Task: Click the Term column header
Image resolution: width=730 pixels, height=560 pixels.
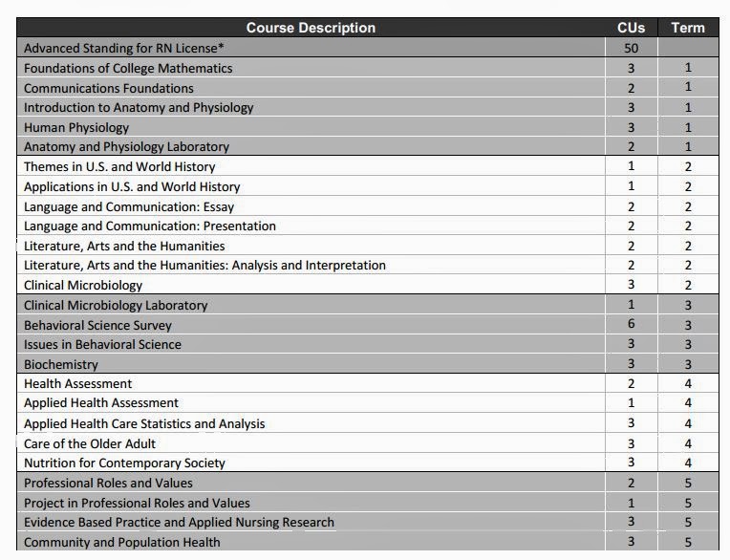Action: click(688, 28)
